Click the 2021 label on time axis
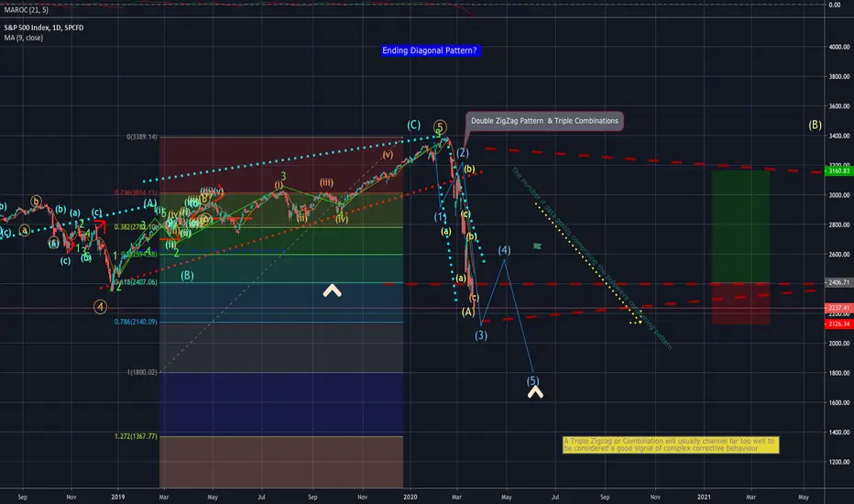The width and height of the screenshot is (854, 504). pyautogui.click(x=704, y=497)
